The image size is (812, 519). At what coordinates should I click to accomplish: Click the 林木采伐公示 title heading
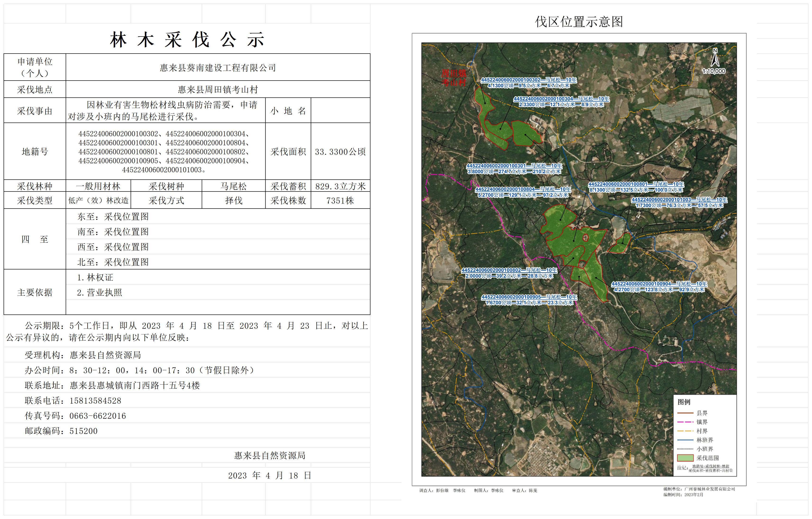tap(187, 40)
